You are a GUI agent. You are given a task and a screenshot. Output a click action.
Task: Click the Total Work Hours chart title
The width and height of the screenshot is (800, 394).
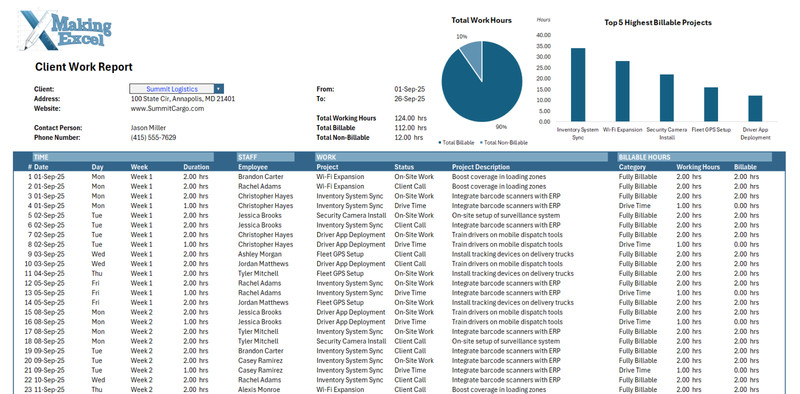(482, 20)
